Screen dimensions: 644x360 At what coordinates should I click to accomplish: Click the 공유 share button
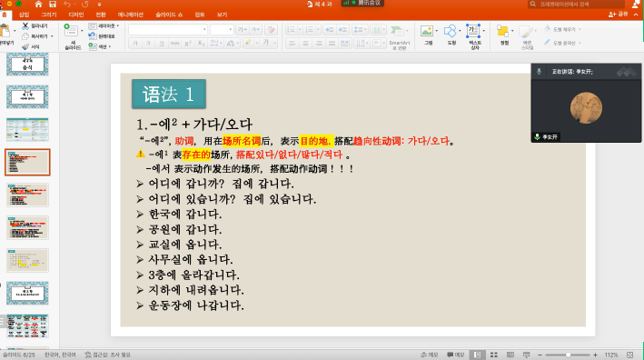coord(619,15)
